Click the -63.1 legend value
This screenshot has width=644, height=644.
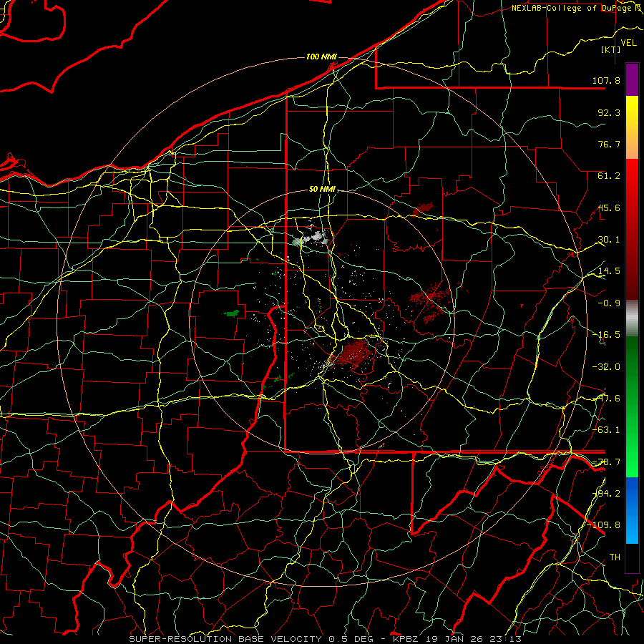click(606, 430)
